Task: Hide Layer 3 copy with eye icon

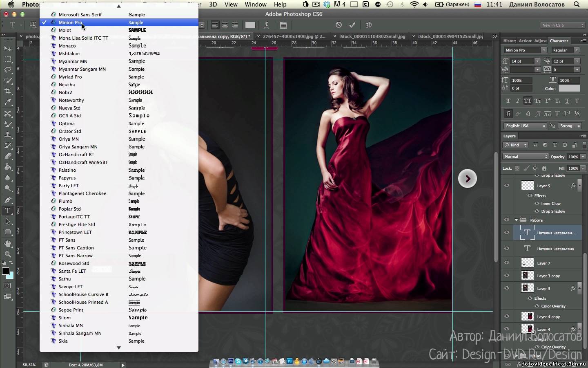Action: pyautogui.click(x=507, y=276)
